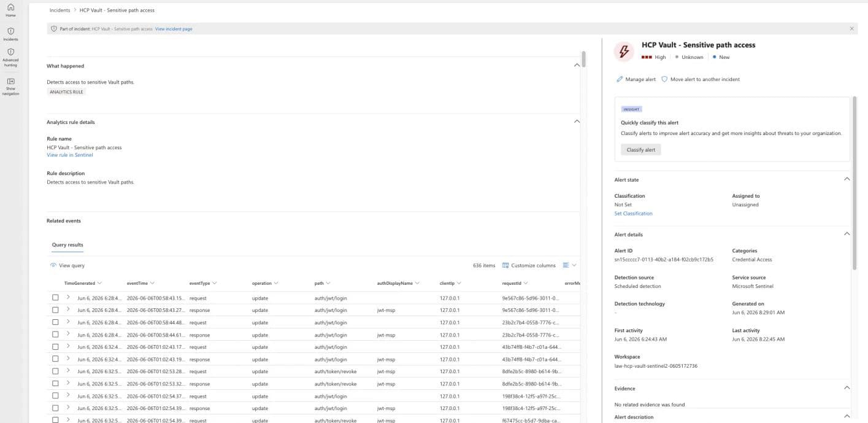Tick checkbox for row 2026-06-06T00:58:44.48
This screenshot has height=423, width=868.
[55, 322]
